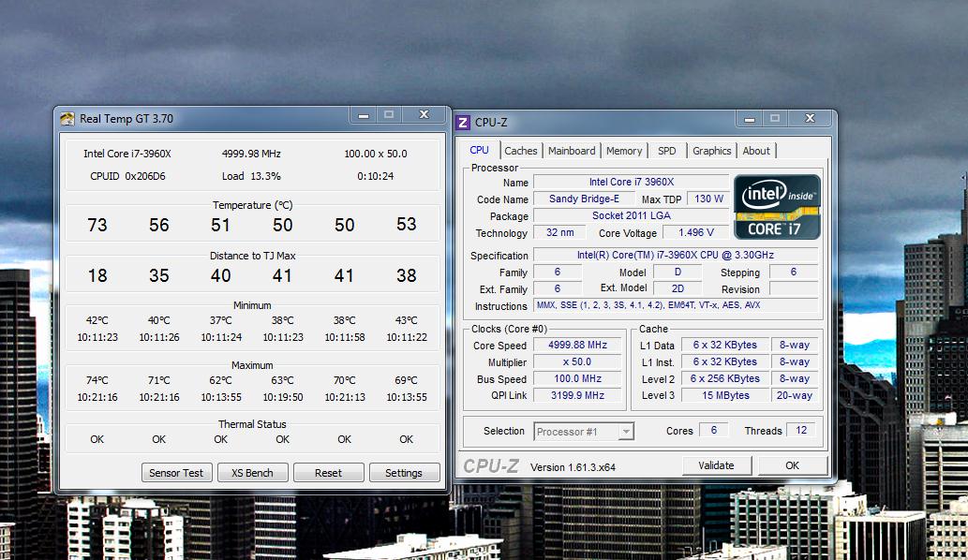Switch to the SPD tab

(667, 151)
